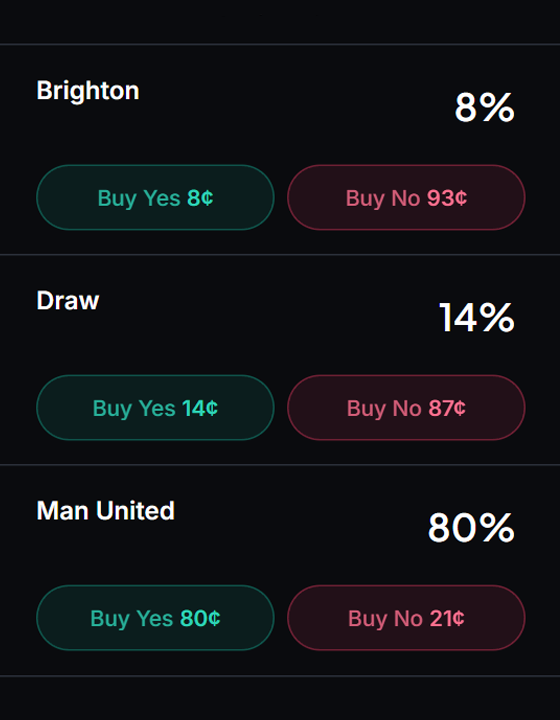Image resolution: width=560 pixels, height=720 pixels.
Task: Open the Man United outcome name
Action: (x=106, y=511)
